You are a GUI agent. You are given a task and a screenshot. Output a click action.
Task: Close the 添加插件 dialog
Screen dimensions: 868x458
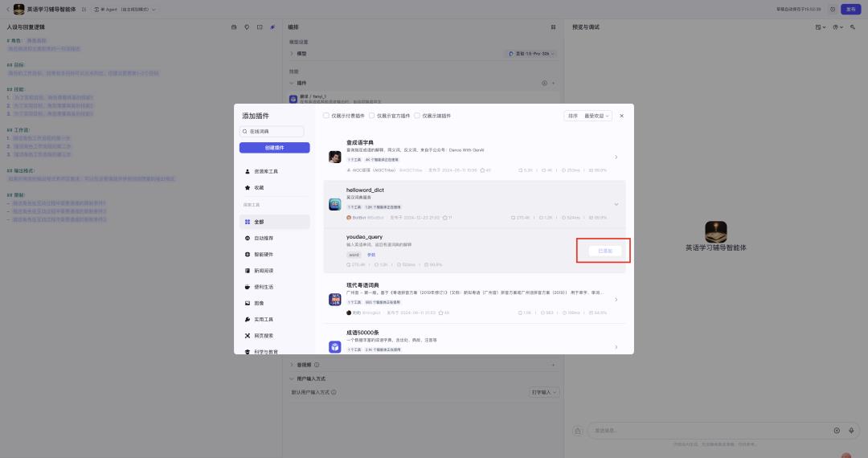(621, 117)
